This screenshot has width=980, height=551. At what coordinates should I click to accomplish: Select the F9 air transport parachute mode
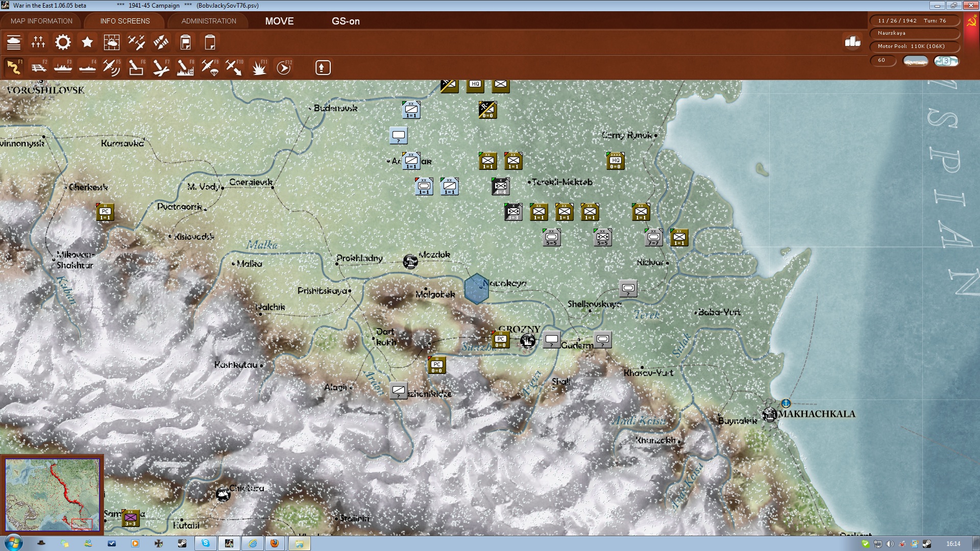(x=210, y=67)
